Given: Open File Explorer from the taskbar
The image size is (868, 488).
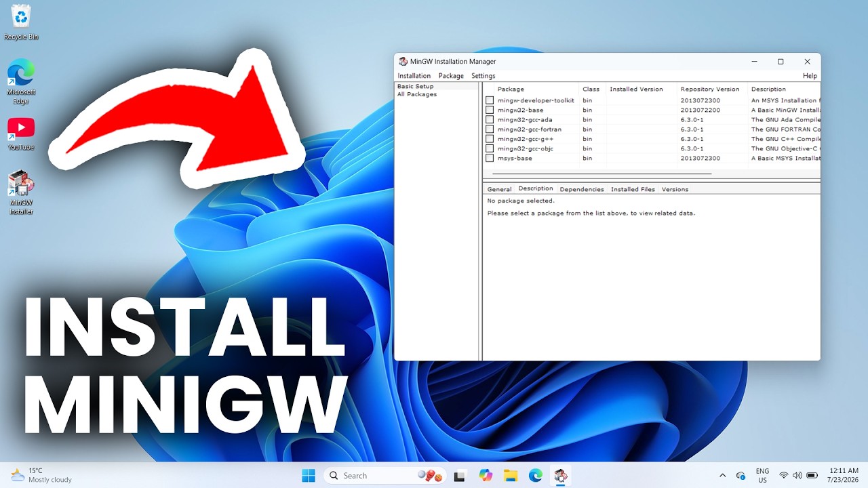Looking at the screenshot, I should [x=510, y=476].
